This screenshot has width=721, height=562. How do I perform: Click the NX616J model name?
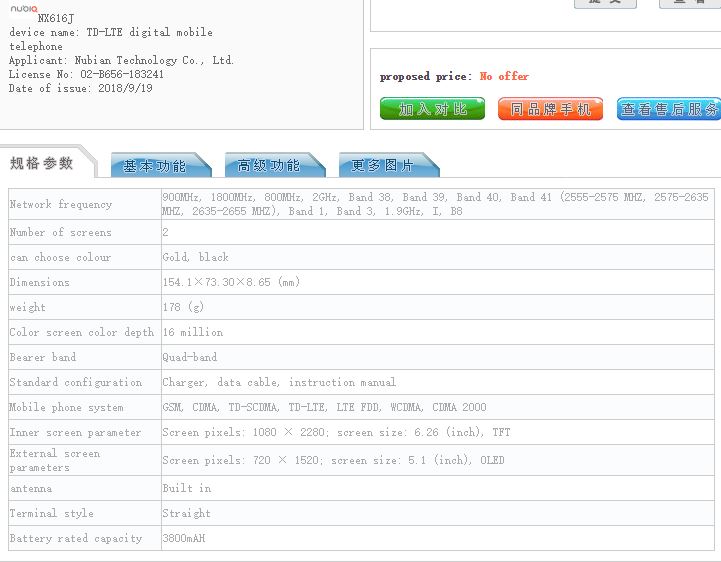click(x=56, y=18)
